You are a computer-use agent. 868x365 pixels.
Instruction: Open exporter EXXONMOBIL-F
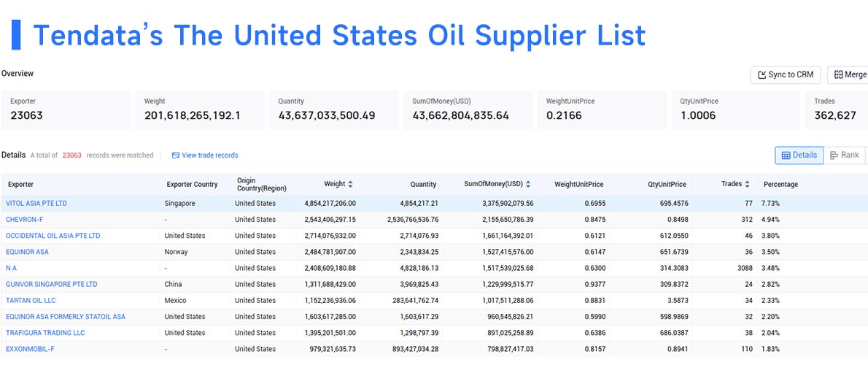tap(31, 349)
